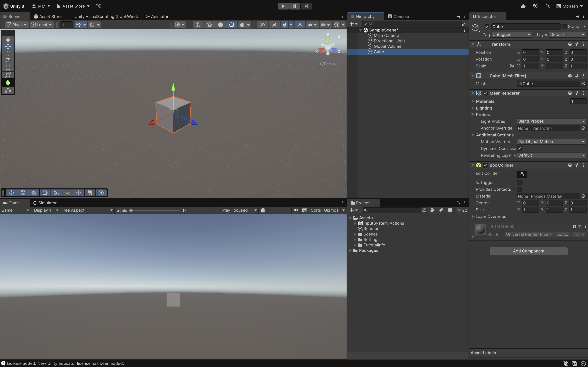
Task: Open Unity Cloud icon in the top bar
Action: point(523,6)
